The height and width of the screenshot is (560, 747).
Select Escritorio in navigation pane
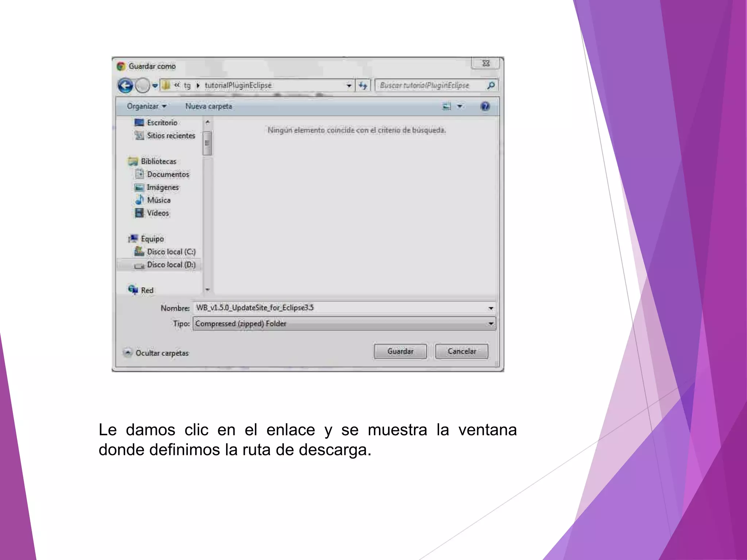click(x=162, y=122)
